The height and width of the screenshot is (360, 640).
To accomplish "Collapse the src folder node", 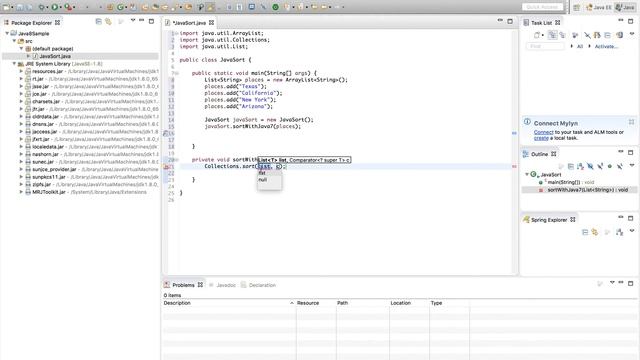I will 14,41.
